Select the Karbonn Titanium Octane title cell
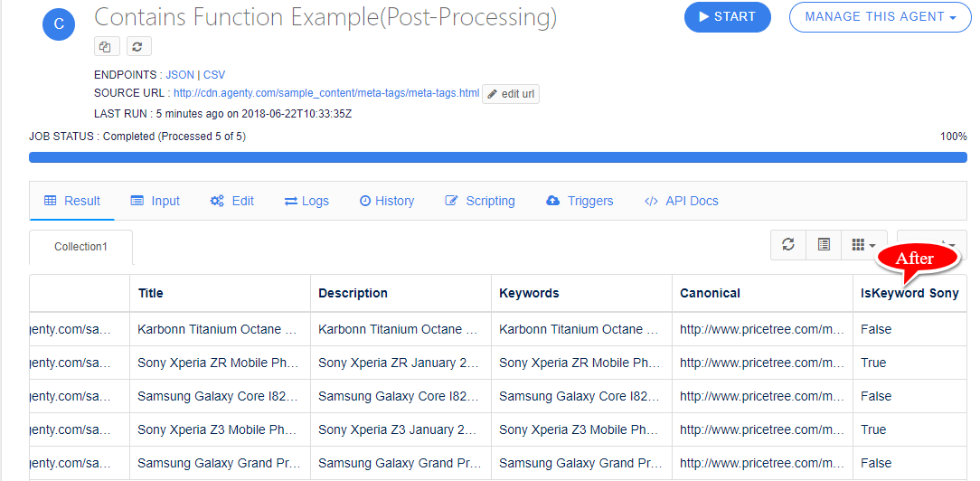Image resolution: width=980 pixels, height=481 pixels. pyautogui.click(x=220, y=329)
